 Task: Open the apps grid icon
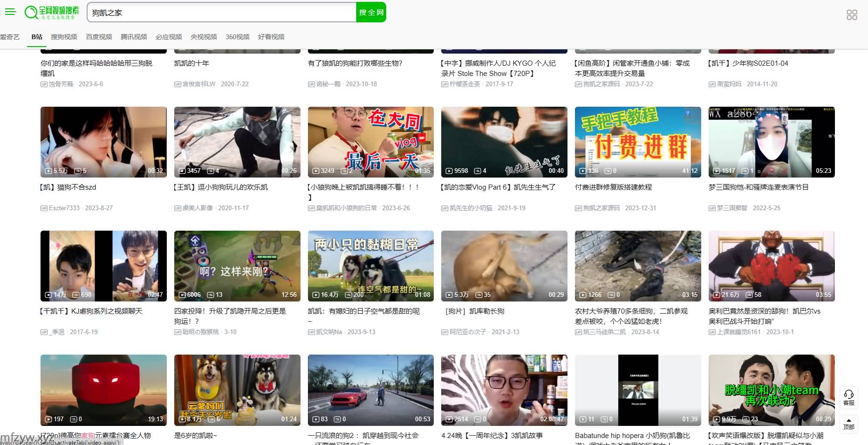click(x=851, y=15)
